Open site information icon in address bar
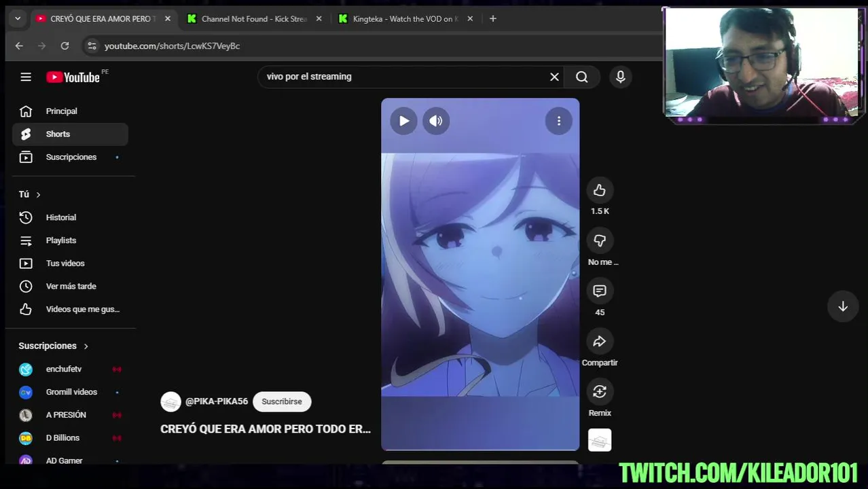 [92, 46]
